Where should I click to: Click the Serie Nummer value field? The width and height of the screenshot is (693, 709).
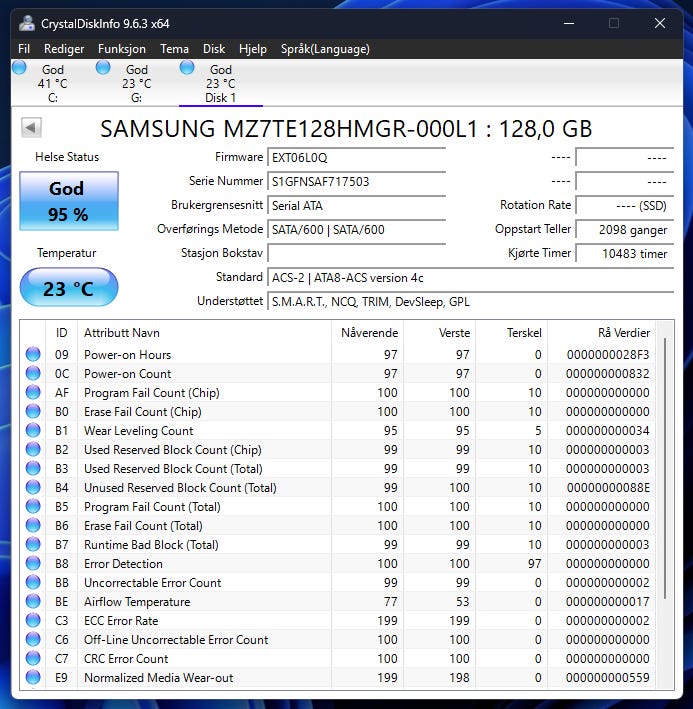point(356,181)
